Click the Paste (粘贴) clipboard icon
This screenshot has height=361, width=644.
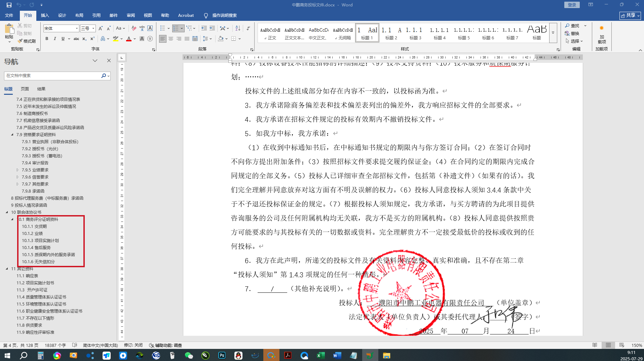click(9, 29)
